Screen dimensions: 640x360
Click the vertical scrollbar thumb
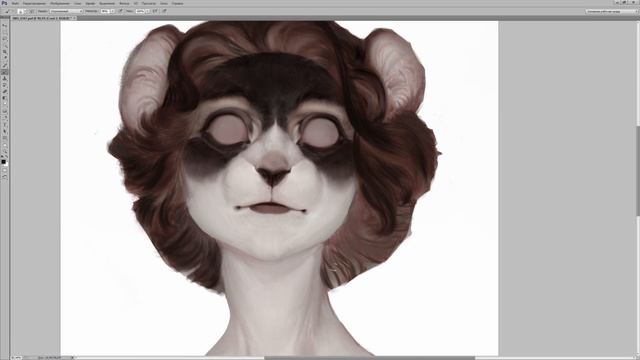pyautogui.click(x=638, y=171)
